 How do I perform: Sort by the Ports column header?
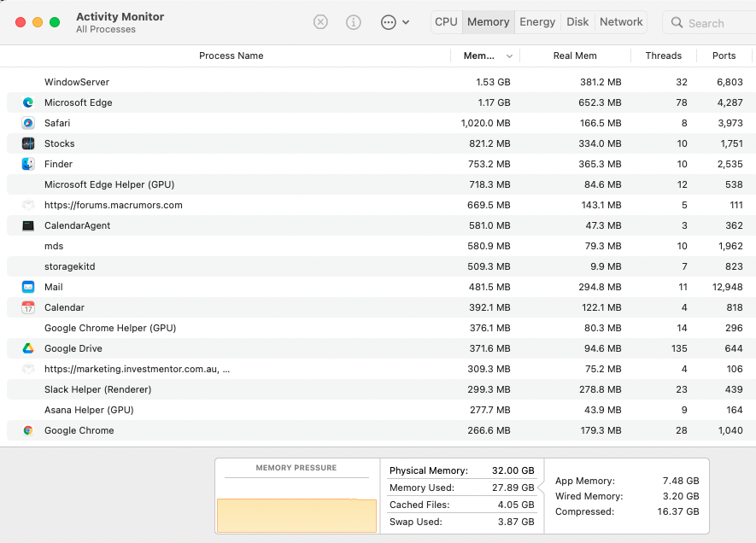pos(724,55)
